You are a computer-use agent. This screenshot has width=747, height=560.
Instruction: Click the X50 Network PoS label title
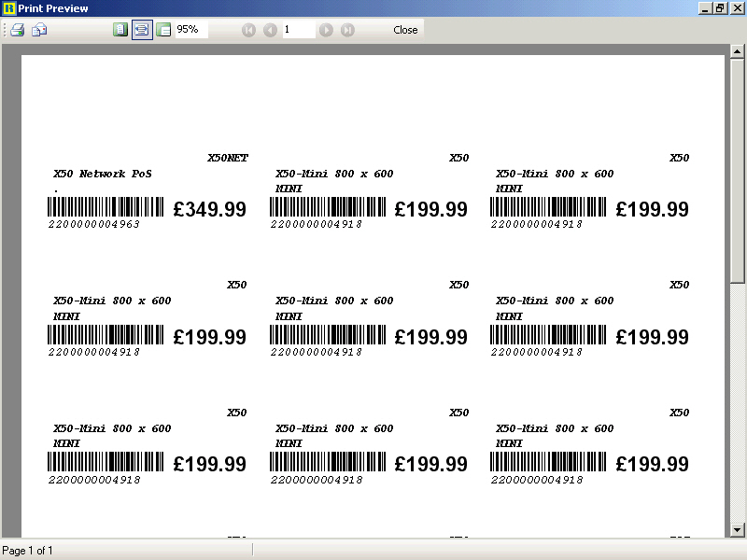coord(103,174)
